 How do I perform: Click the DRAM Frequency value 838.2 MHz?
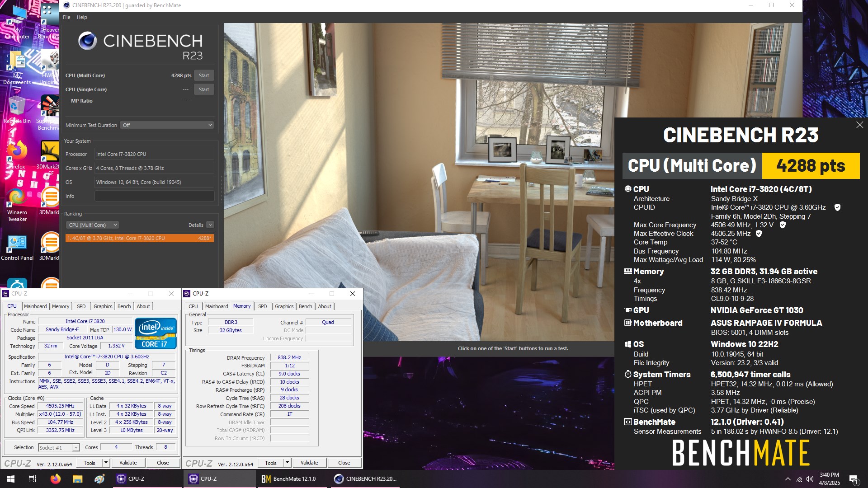[x=289, y=357]
